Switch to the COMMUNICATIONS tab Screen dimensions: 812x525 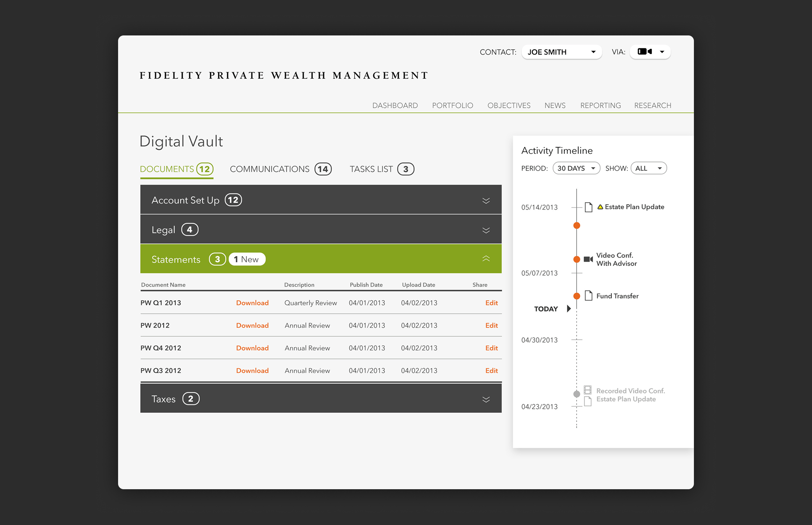click(x=269, y=169)
